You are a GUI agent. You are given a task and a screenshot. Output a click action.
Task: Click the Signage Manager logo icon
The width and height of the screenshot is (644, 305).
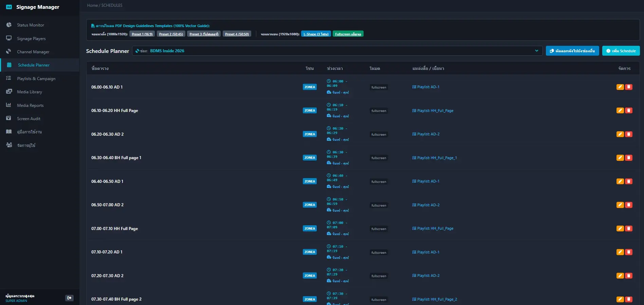pyautogui.click(x=9, y=7)
